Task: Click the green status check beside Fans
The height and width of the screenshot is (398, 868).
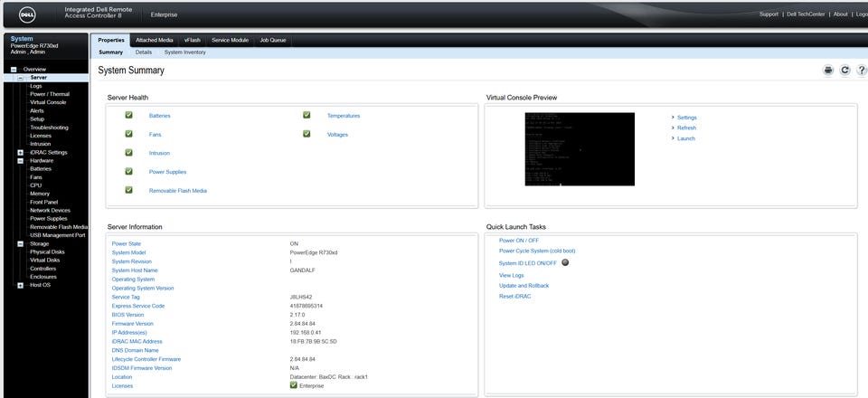Action: [x=128, y=134]
